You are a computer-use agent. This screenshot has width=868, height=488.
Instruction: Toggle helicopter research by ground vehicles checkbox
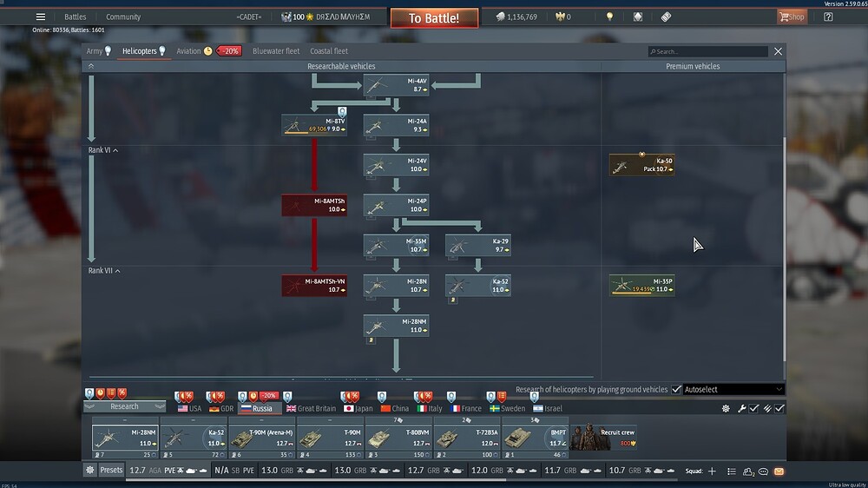(676, 389)
